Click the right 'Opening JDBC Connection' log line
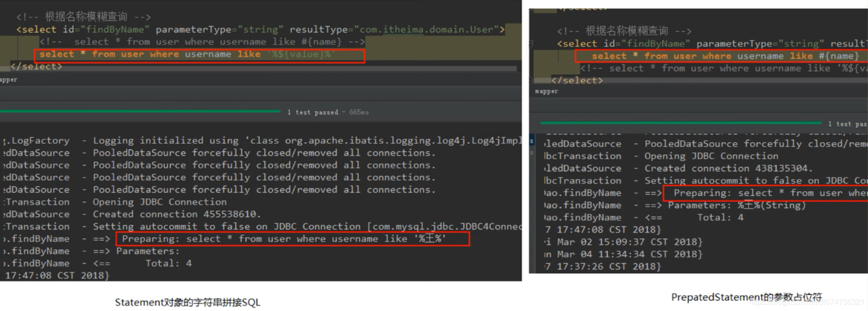Viewport: 868px width, 311px height. point(661,156)
